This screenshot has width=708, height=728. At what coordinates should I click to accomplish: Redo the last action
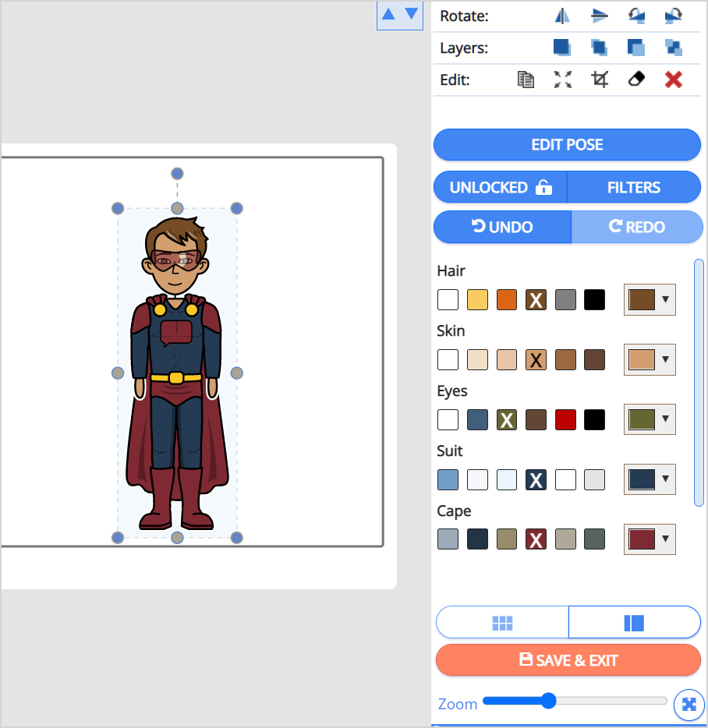636,227
